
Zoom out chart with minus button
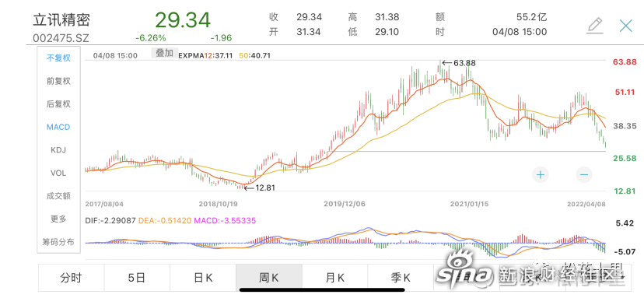tap(583, 175)
